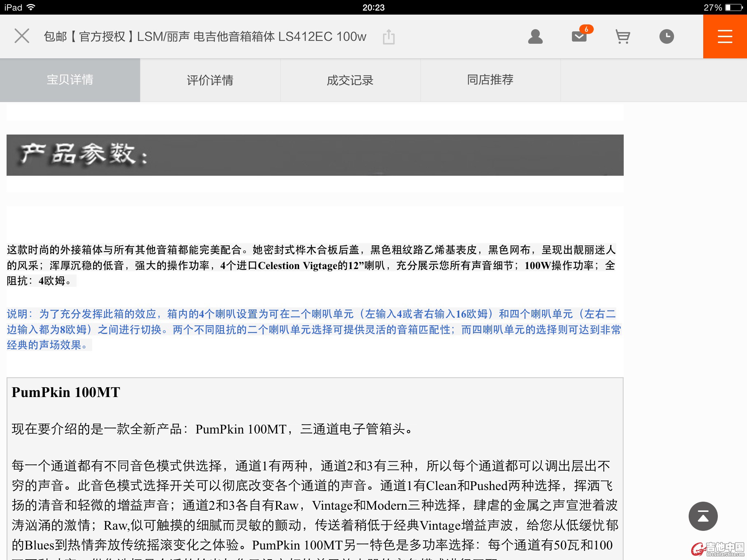
Task: Tap the Wi-Fi indicator in status bar
Action: coord(31,7)
